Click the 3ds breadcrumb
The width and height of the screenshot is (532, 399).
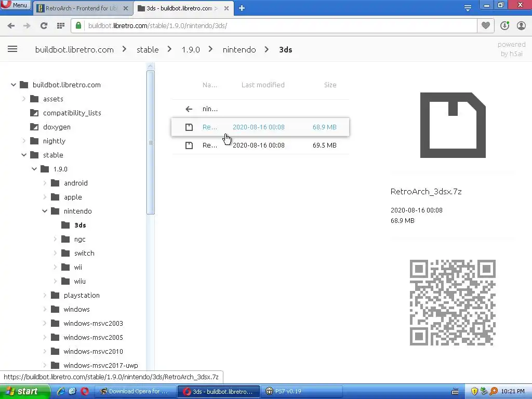click(285, 49)
